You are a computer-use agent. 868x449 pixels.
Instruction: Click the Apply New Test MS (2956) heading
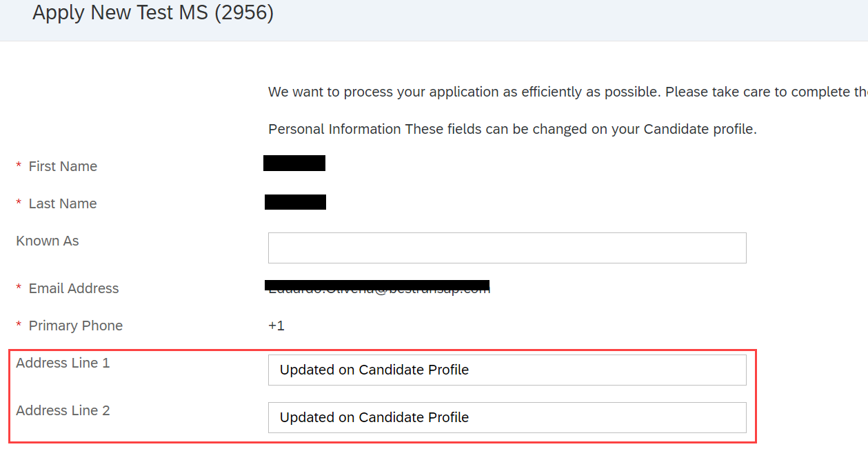click(x=153, y=12)
